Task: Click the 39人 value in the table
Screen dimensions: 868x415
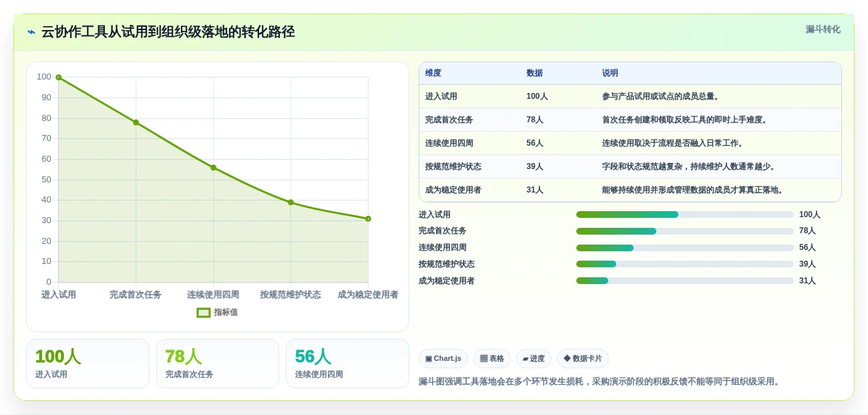Action: click(x=535, y=166)
